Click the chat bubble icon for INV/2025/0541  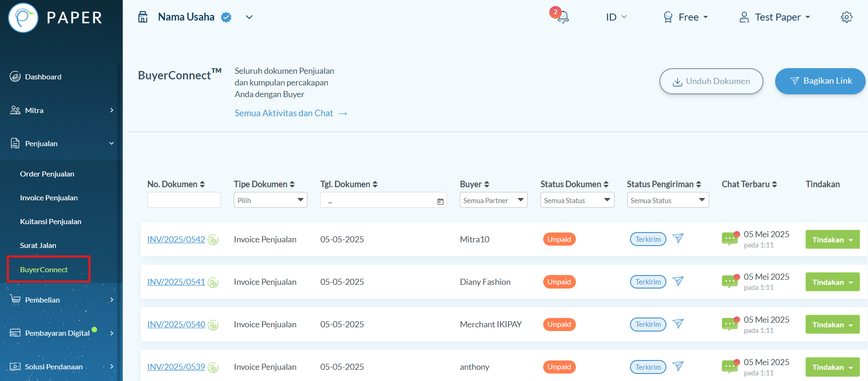click(x=730, y=282)
